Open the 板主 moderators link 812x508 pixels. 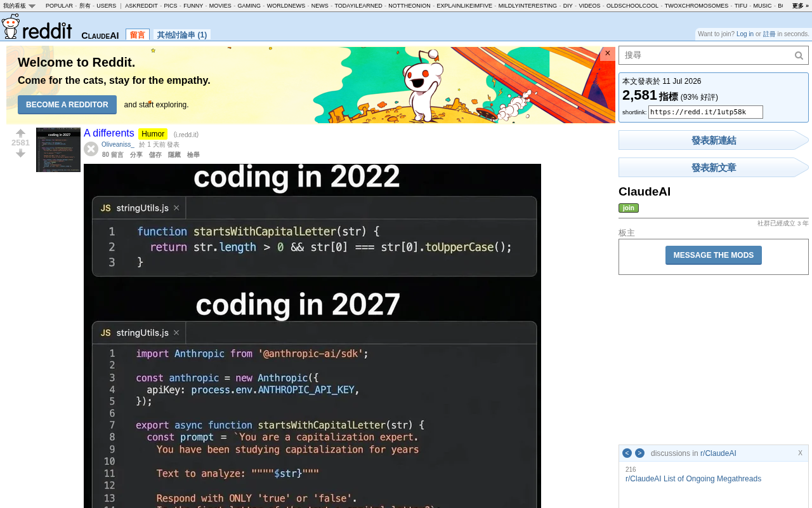627,233
